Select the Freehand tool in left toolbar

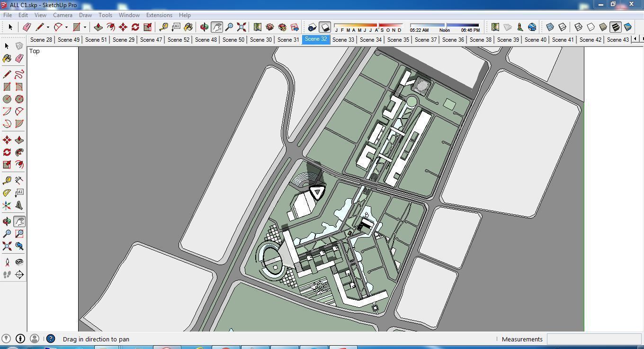(x=19, y=74)
